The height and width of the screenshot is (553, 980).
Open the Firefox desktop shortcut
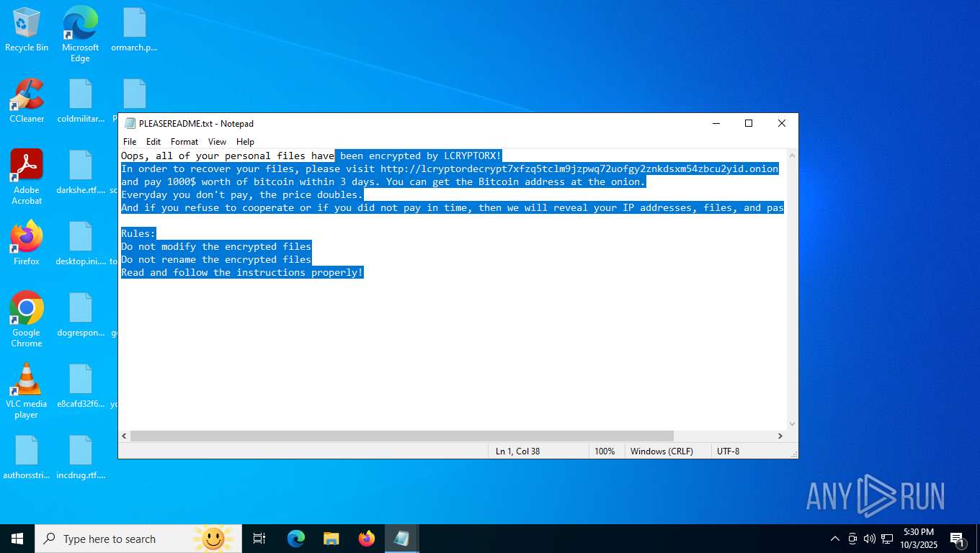27,243
